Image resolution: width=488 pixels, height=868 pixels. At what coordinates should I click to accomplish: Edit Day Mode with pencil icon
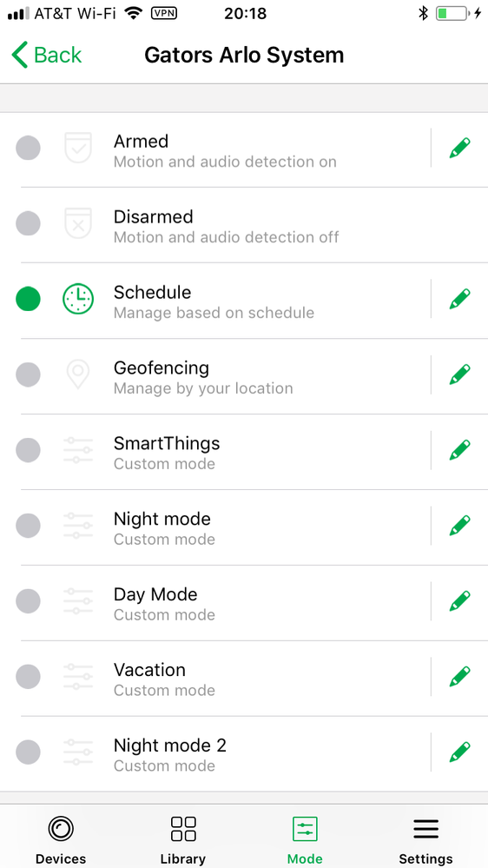click(460, 601)
